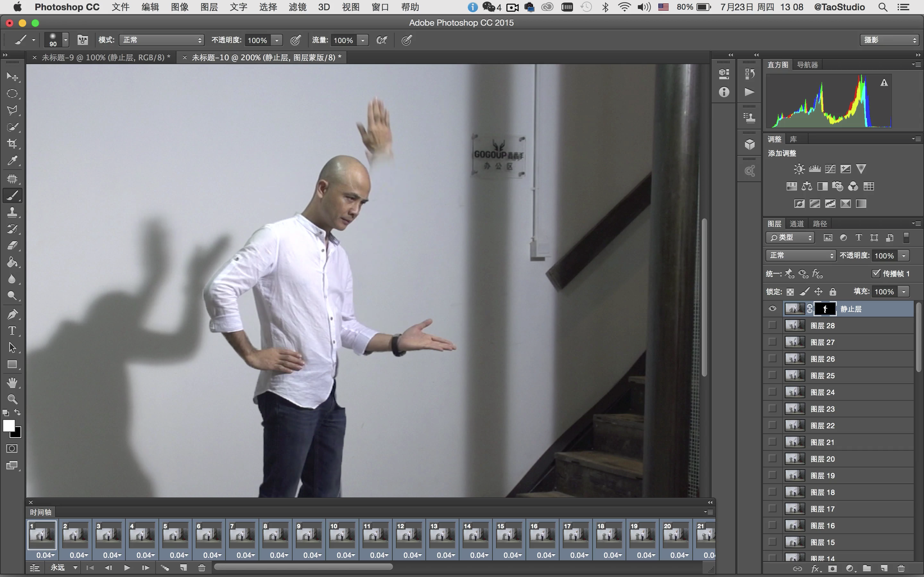Select the Horizontal Type tool

[x=12, y=331]
